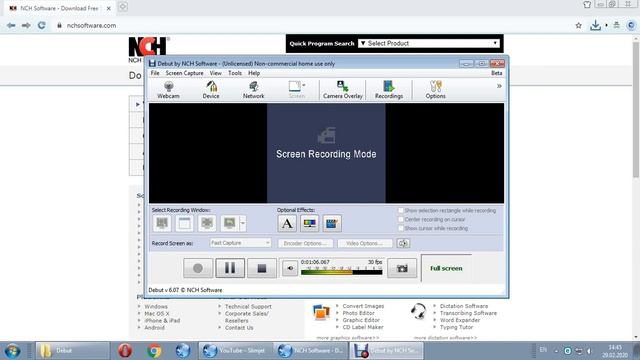Click the Encoder Options button
640x360 pixels.
(x=305, y=243)
